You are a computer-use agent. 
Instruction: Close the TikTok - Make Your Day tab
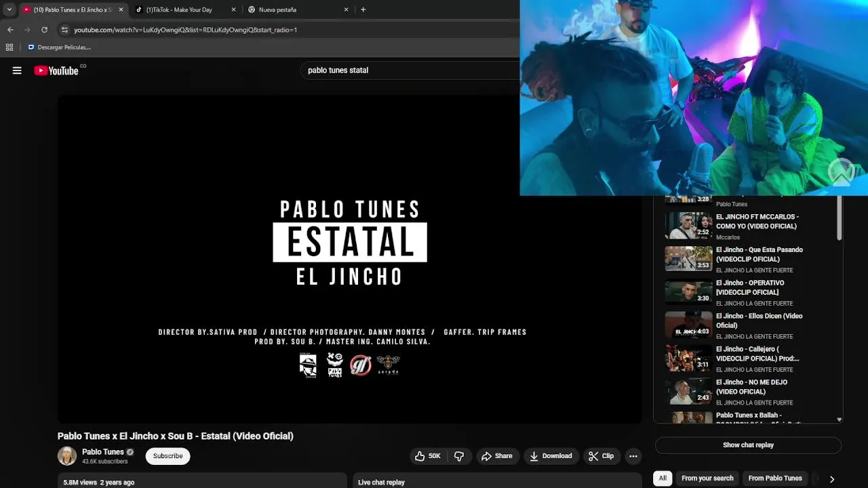tap(234, 9)
